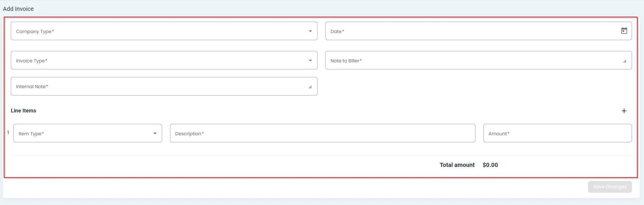
Task: Click the line item Description field
Action: pos(322,133)
